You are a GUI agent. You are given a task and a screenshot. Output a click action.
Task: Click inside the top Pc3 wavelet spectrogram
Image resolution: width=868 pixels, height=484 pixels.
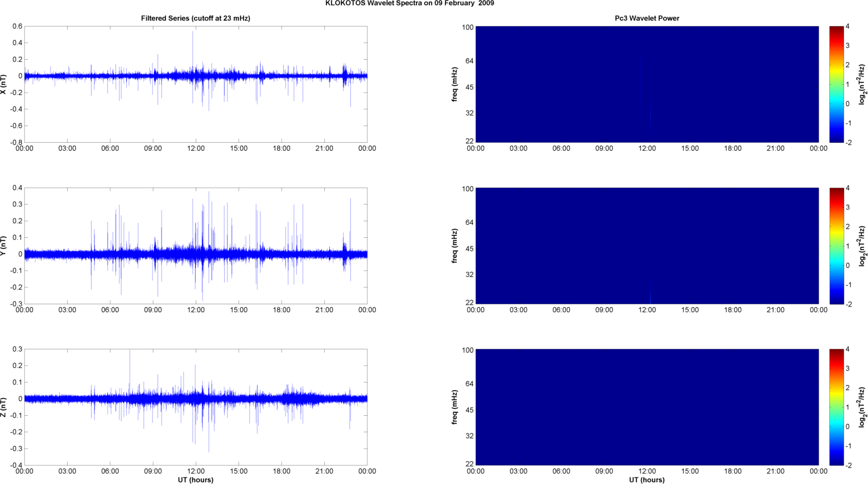tap(647, 84)
